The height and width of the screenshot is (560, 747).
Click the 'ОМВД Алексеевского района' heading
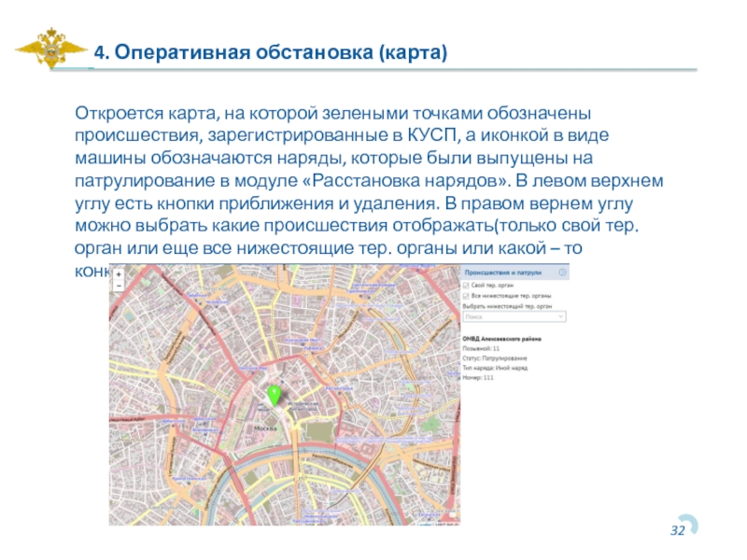(501, 339)
